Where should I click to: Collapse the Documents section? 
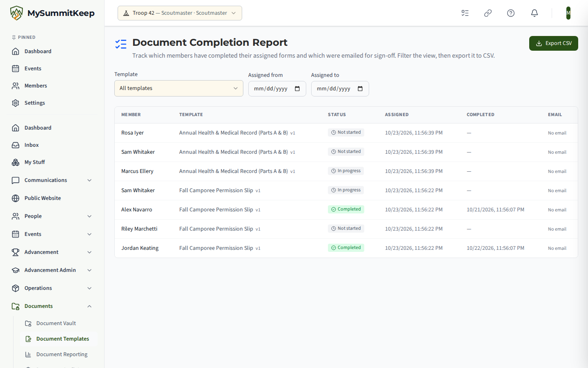point(52,306)
